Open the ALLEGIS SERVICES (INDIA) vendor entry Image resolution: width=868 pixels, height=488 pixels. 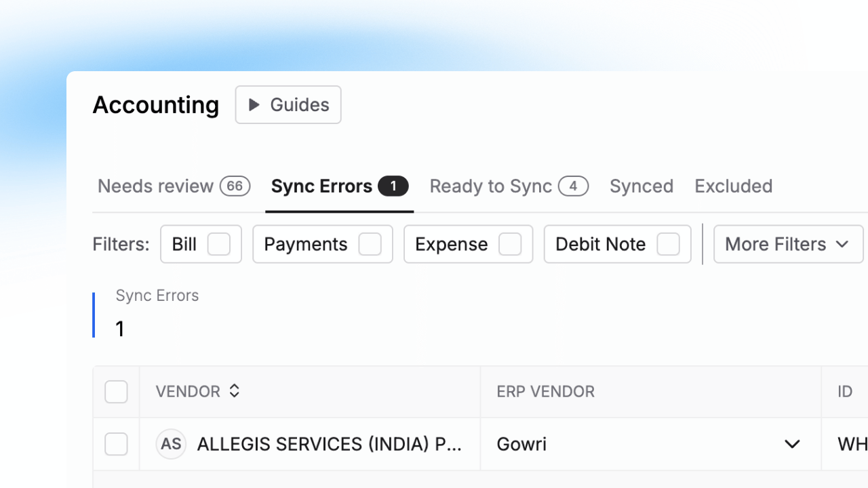pos(329,444)
